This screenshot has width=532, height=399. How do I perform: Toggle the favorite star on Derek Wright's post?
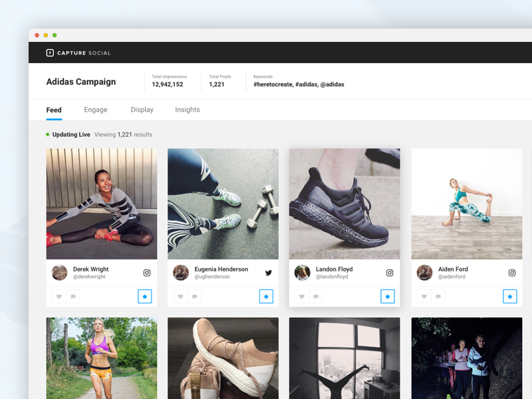click(145, 296)
